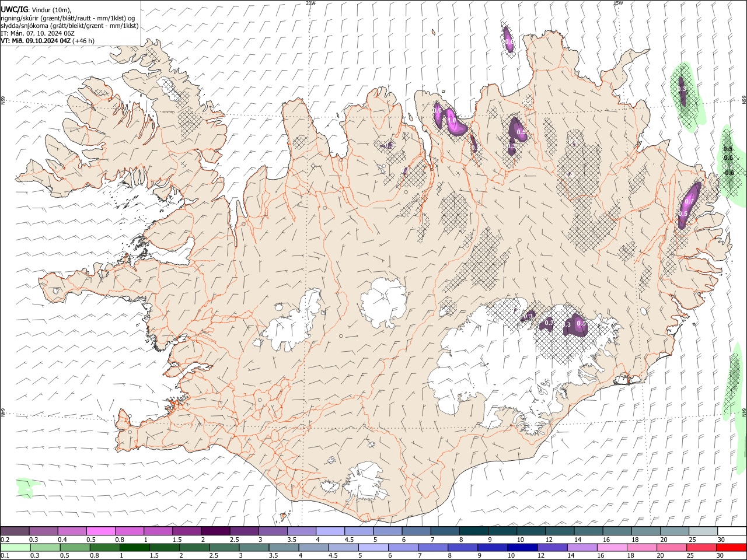Click the 'IT: Mán. 07. 10. 2024 06Z' line
Image resolution: width=747 pixels, height=560 pixels.
click(x=36, y=33)
